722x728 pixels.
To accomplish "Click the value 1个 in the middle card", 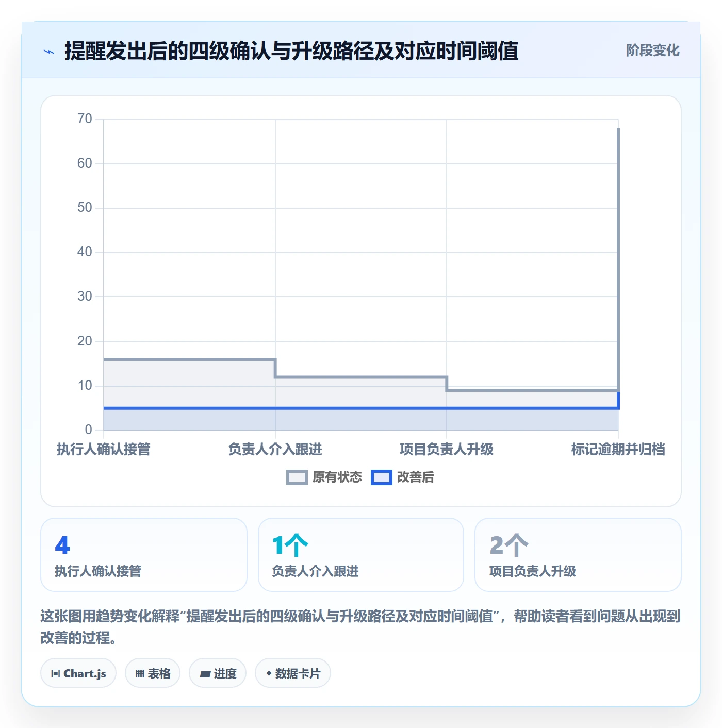I will pyautogui.click(x=290, y=545).
